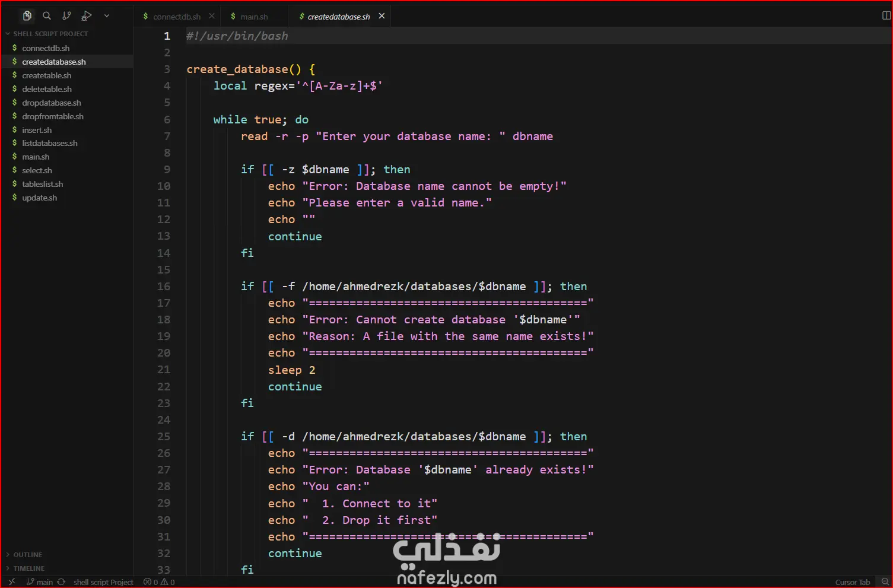The width and height of the screenshot is (893, 588).
Task: Open connectdb.sh in the explorer
Action: [x=46, y=48]
